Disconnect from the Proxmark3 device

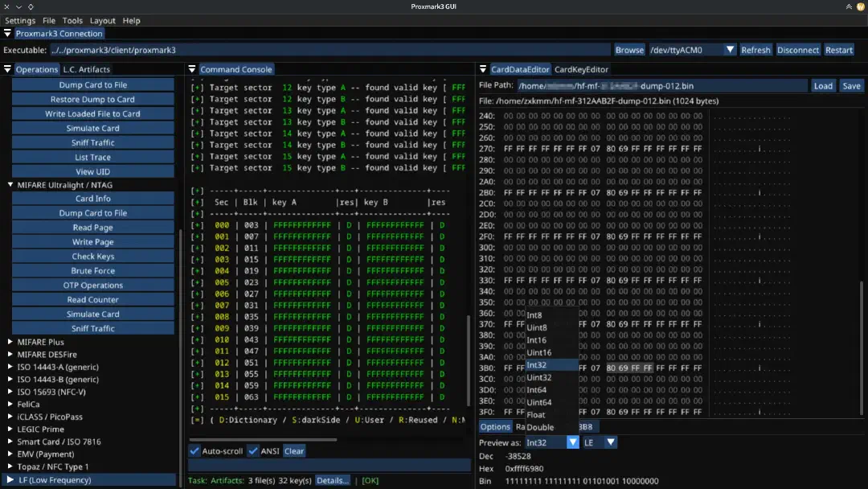798,50
